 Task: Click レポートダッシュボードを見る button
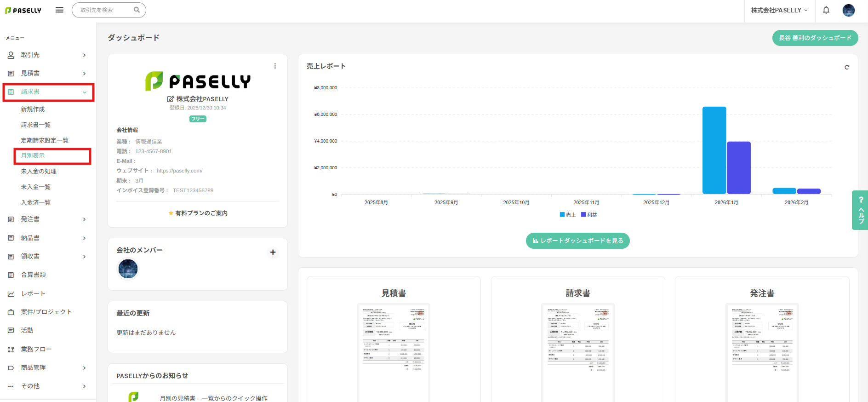(577, 241)
